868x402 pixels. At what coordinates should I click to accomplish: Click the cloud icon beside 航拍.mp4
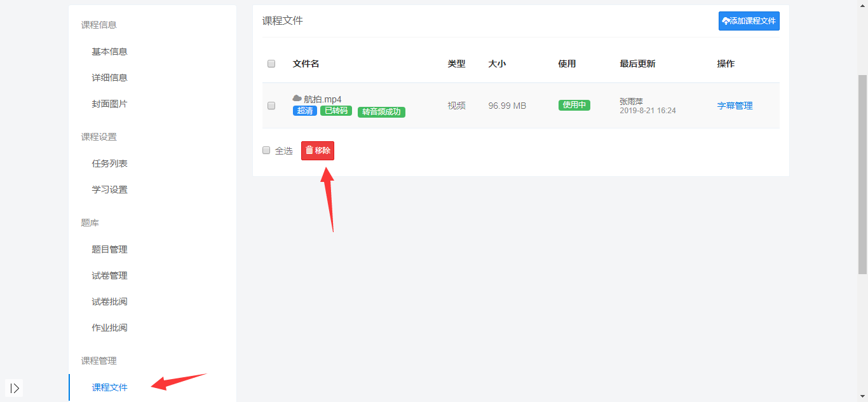click(x=297, y=99)
